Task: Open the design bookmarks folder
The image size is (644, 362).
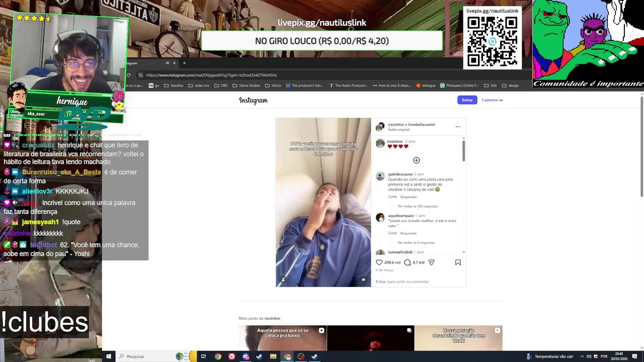Action: (510, 85)
